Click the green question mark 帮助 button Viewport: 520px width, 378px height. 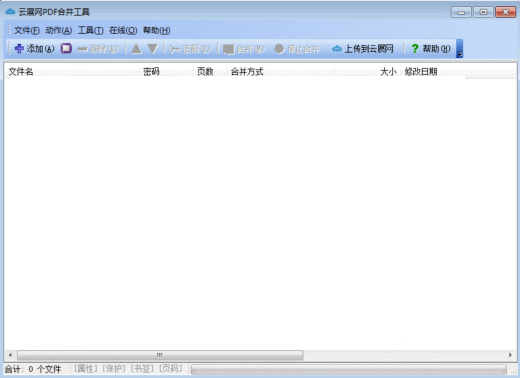click(x=431, y=49)
